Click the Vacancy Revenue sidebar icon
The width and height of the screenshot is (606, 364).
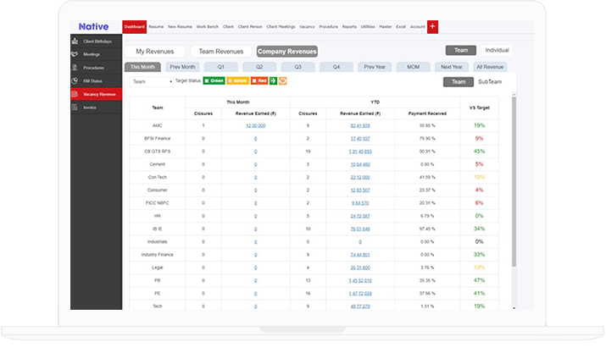click(x=75, y=94)
